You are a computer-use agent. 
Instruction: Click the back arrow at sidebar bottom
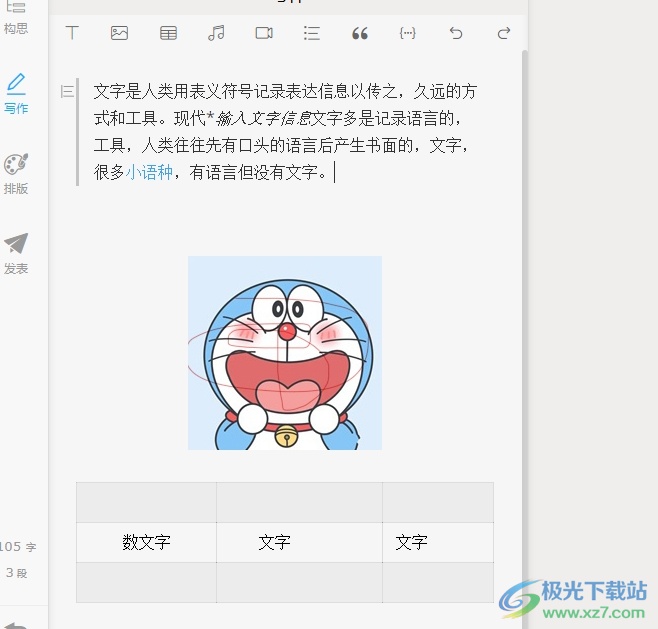pos(15,625)
